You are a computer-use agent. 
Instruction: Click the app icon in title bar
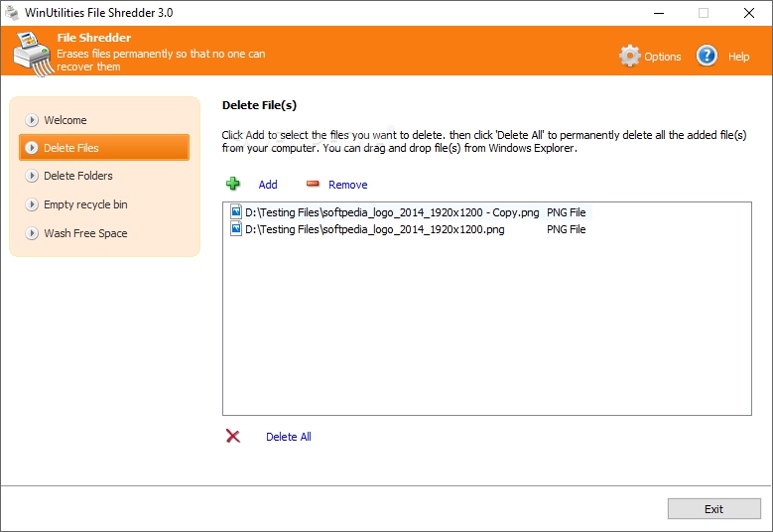(12, 13)
